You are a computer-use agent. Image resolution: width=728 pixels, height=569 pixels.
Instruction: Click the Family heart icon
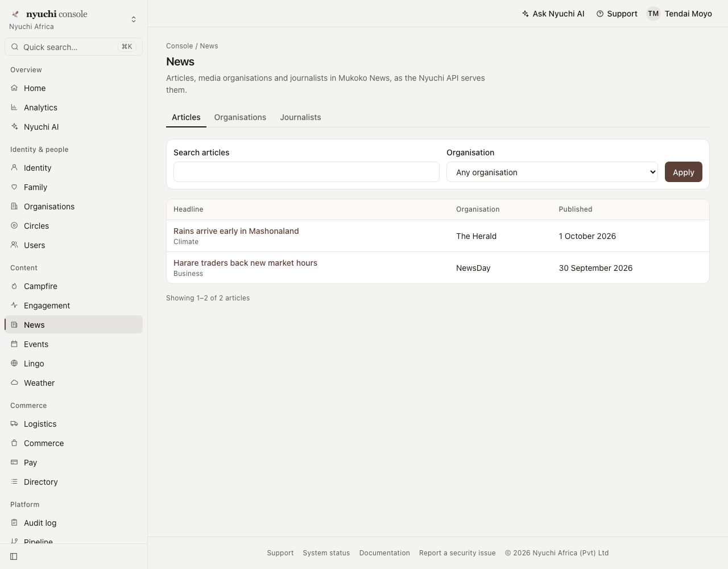point(14,187)
